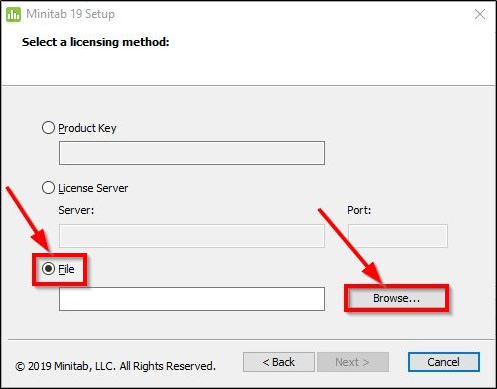Image resolution: width=497 pixels, height=389 pixels.
Task: Close the Minitab 19 Setup window
Action: coord(480,14)
